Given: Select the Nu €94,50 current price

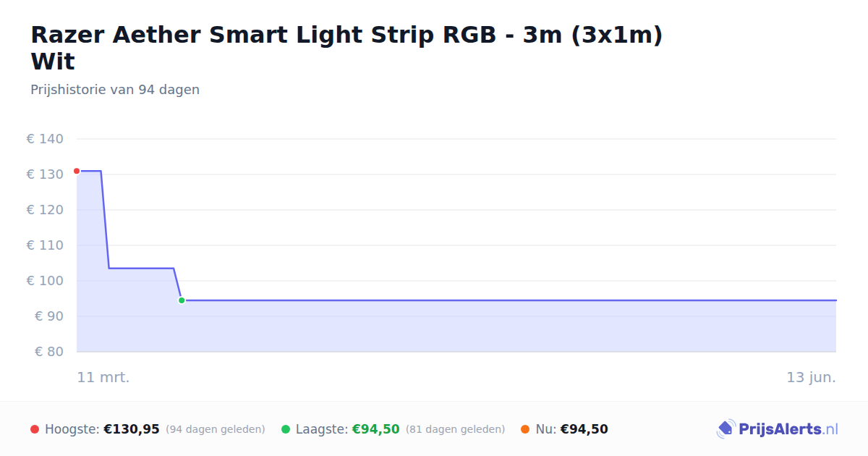Looking at the screenshot, I should 584,429.
